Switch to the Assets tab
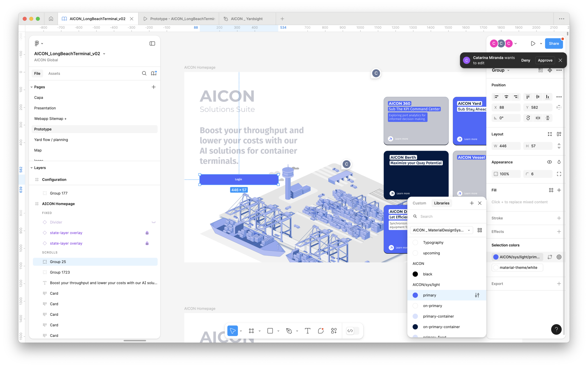 click(x=54, y=74)
